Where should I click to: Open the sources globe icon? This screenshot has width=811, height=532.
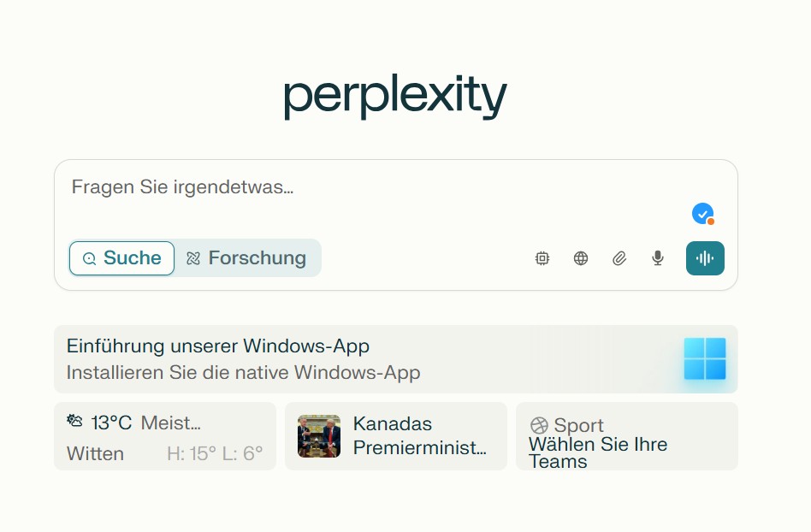(x=581, y=258)
